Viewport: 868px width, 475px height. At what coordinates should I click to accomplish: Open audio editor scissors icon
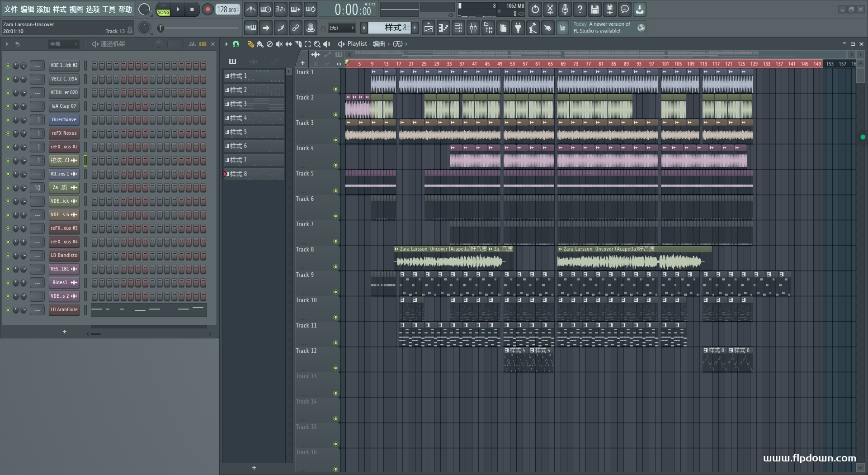550,9
